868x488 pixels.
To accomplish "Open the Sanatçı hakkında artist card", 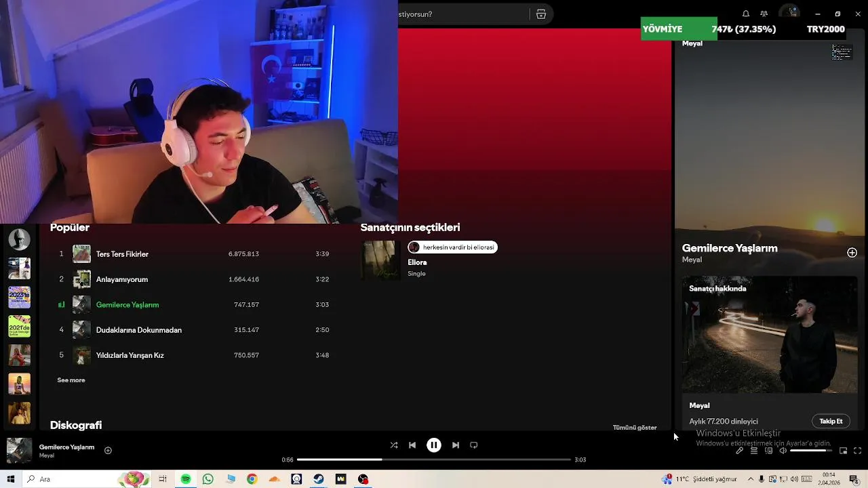I will pos(770,354).
